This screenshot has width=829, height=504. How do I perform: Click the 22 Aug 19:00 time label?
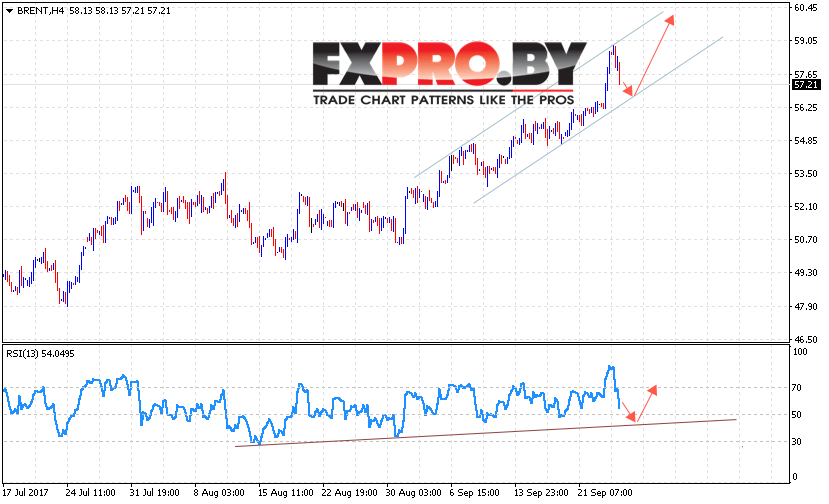pyautogui.click(x=349, y=493)
